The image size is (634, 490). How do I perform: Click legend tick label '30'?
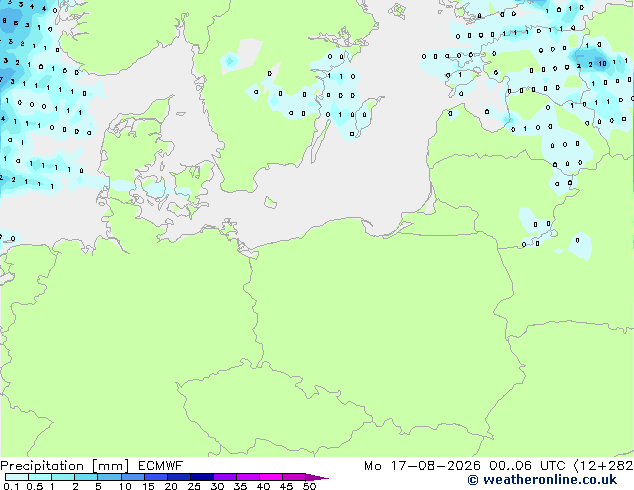[x=217, y=486]
